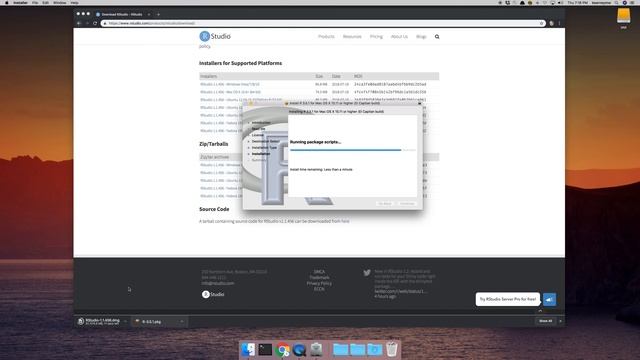Viewport: 640px width, 360px height.
Task: Close the Chrome downloads bar
Action: click(x=560, y=321)
